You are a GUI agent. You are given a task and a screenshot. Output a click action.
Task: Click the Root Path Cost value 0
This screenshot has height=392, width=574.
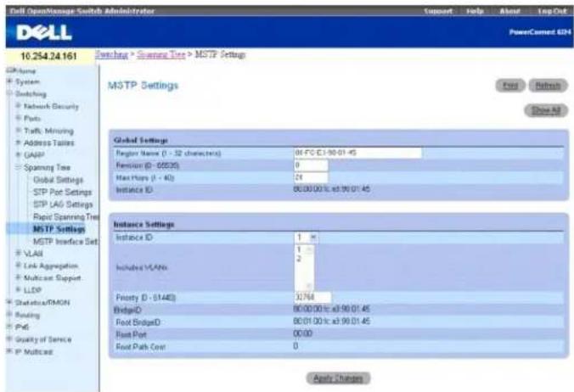coord(295,346)
